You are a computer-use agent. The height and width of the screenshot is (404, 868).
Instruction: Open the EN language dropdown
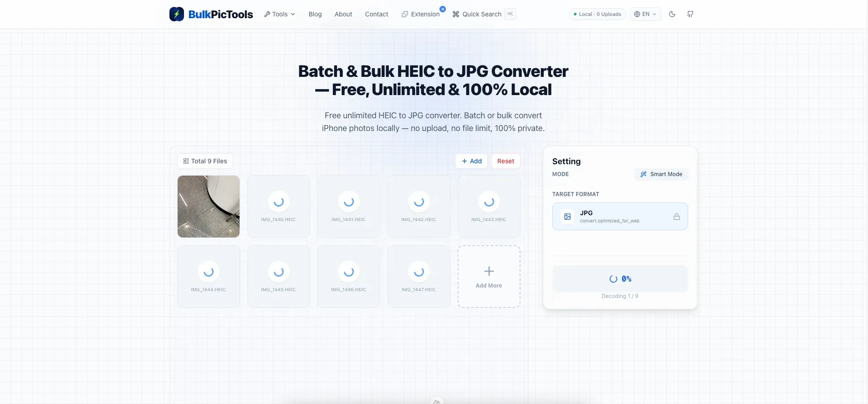pos(645,14)
